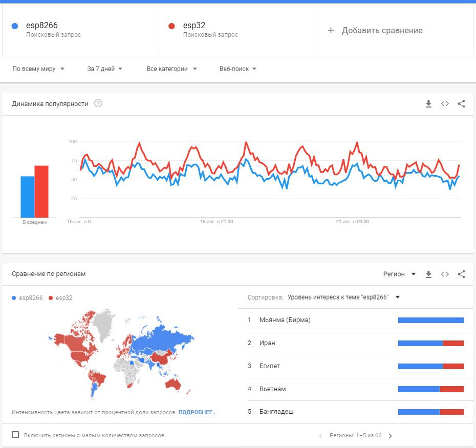Image resolution: width=476 pixels, height=448 pixels.
Task: Change sorting by esp8266 interest level
Action: point(343,297)
